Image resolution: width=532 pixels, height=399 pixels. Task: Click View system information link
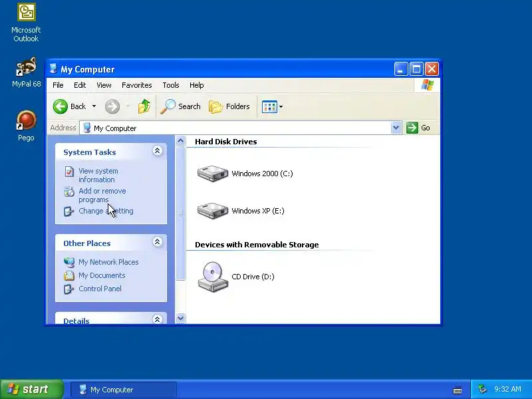98,175
